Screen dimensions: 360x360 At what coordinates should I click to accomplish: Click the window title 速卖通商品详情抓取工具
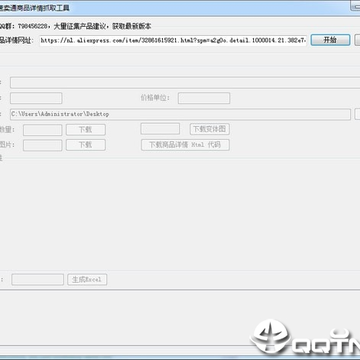[x=35, y=8]
